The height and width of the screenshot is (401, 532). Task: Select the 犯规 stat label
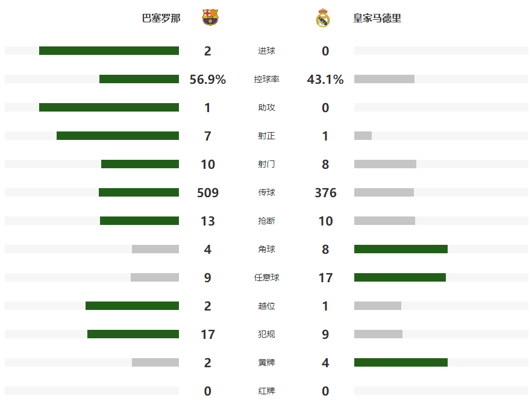(266, 335)
